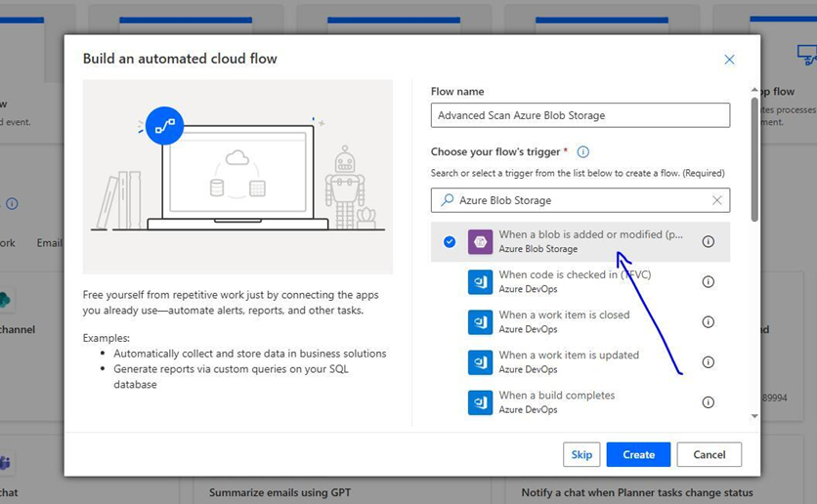
Task: Click the dialog's vertical scrollbar thumb
Action: tap(754, 159)
